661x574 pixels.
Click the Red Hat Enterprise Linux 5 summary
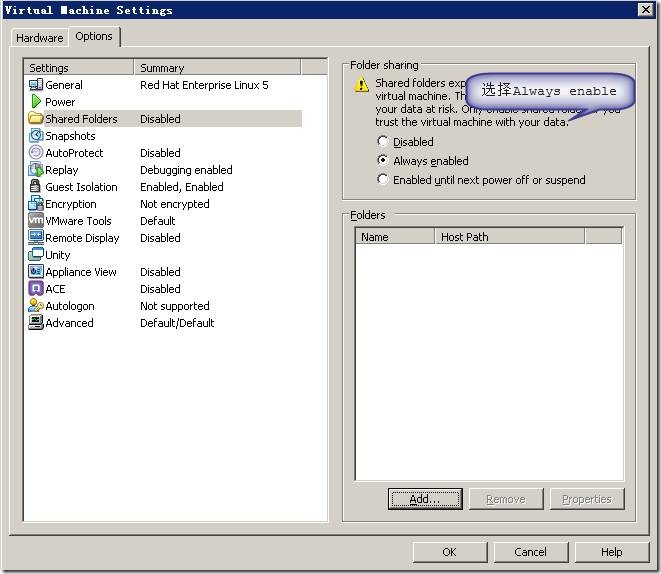pos(204,85)
